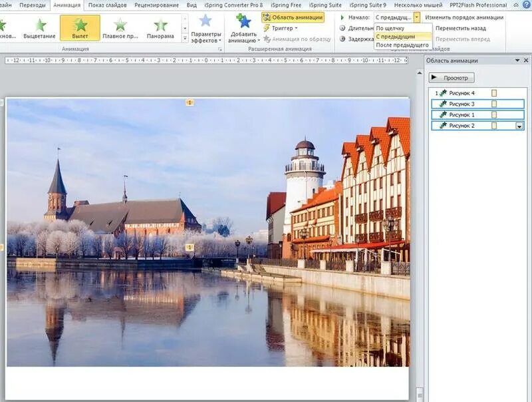Click timing bar of Рисунок 4

tap(494, 93)
